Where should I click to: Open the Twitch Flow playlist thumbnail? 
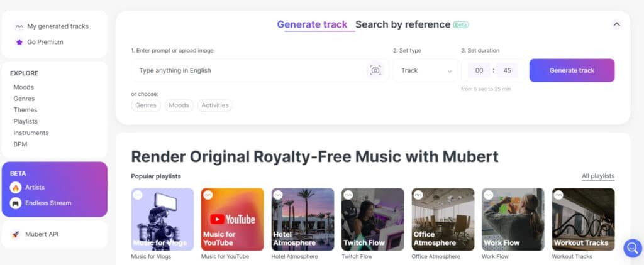372,219
